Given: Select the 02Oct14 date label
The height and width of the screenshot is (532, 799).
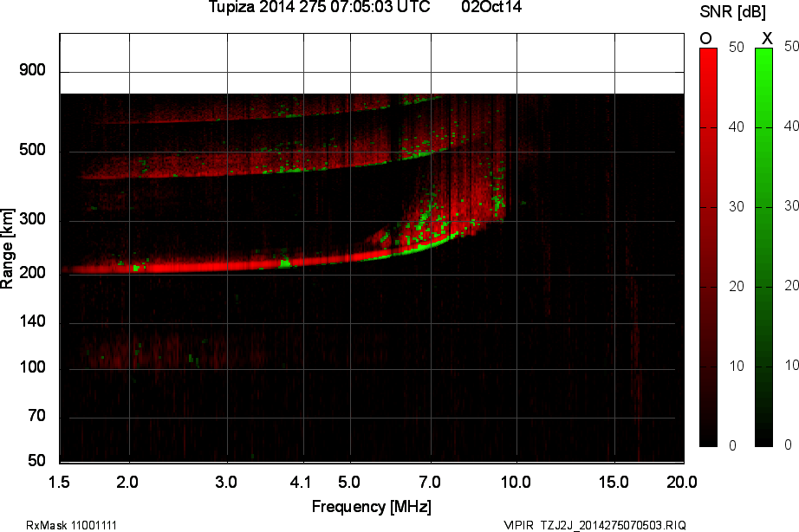Looking at the screenshot, I should pos(491,8).
